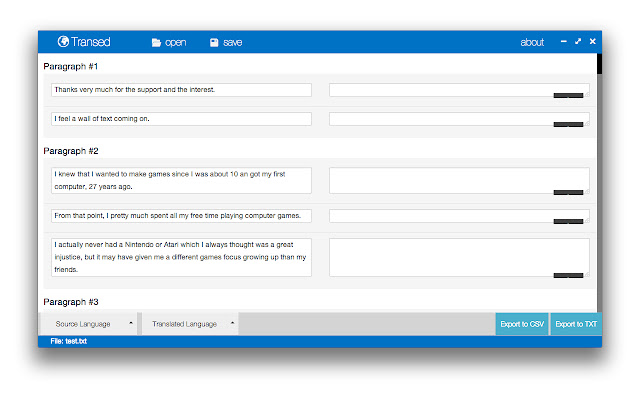The width and height of the screenshot is (640, 400).
Task: Click dark bar in "I knew that" translation field
Action: [568, 192]
